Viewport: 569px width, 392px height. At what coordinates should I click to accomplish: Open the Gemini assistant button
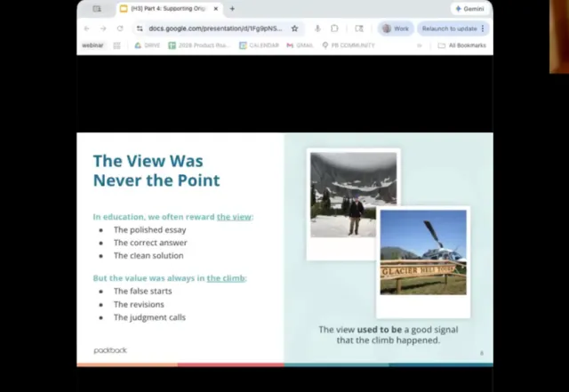tap(469, 8)
